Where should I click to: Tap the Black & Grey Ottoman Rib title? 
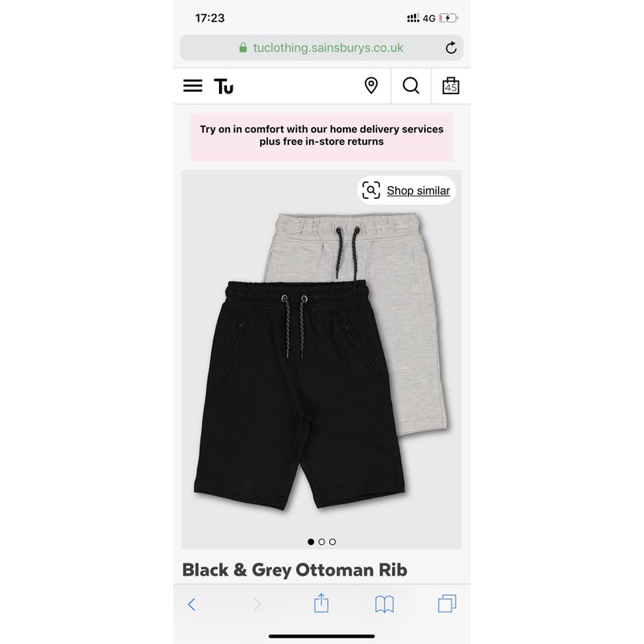pyautogui.click(x=295, y=570)
